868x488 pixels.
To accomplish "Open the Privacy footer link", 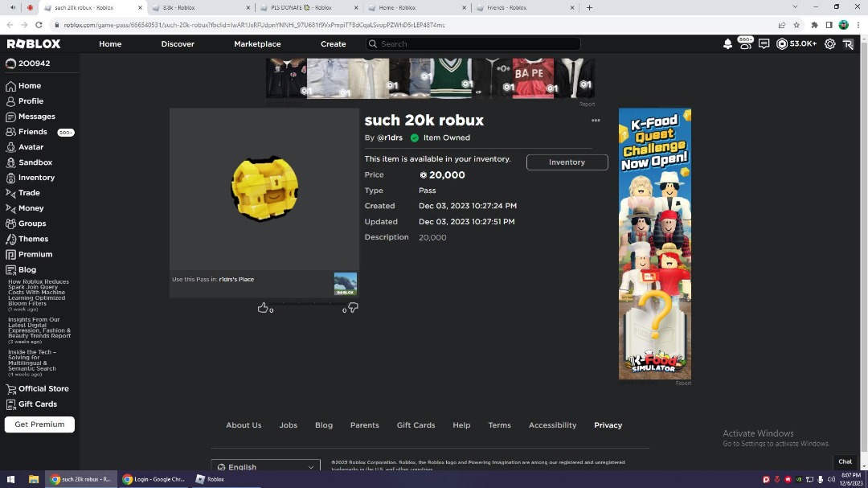I will click(x=608, y=424).
